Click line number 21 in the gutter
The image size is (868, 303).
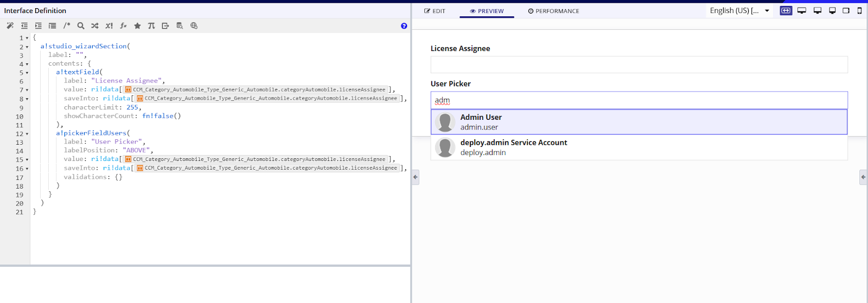coord(20,212)
